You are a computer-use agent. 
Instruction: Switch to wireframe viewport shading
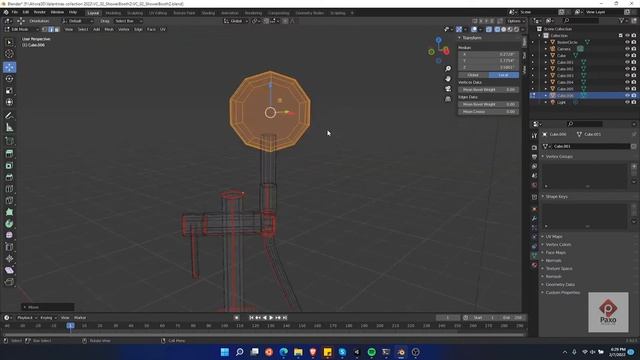click(x=497, y=29)
